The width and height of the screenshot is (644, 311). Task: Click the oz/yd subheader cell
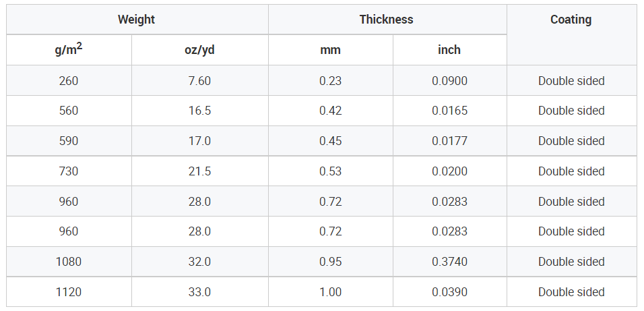pyautogui.click(x=199, y=50)
